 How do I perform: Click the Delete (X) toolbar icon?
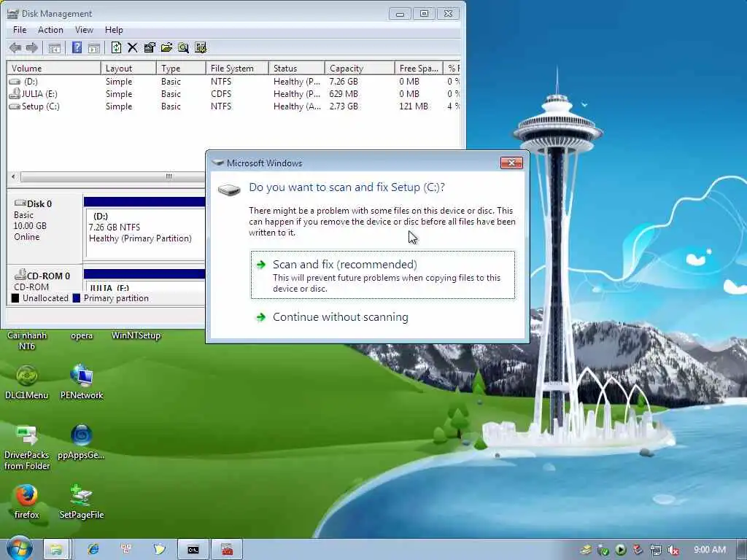click(x=133, y=47)
